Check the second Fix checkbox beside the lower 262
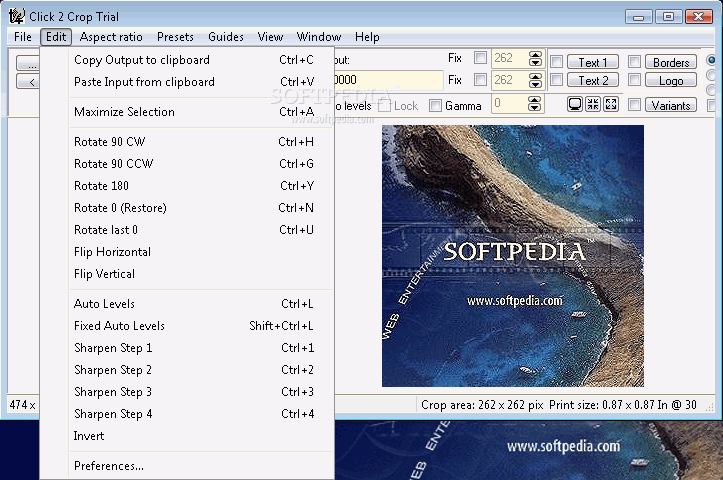 coord(480,80)
